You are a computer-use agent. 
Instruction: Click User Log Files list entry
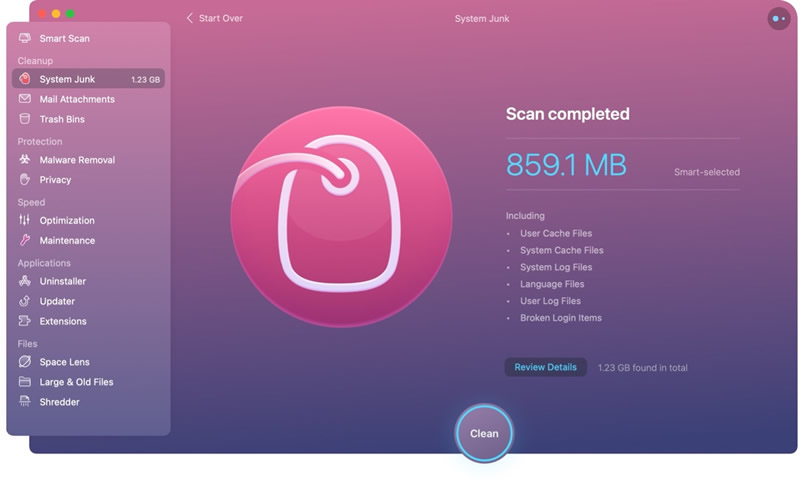coord(551,300)
